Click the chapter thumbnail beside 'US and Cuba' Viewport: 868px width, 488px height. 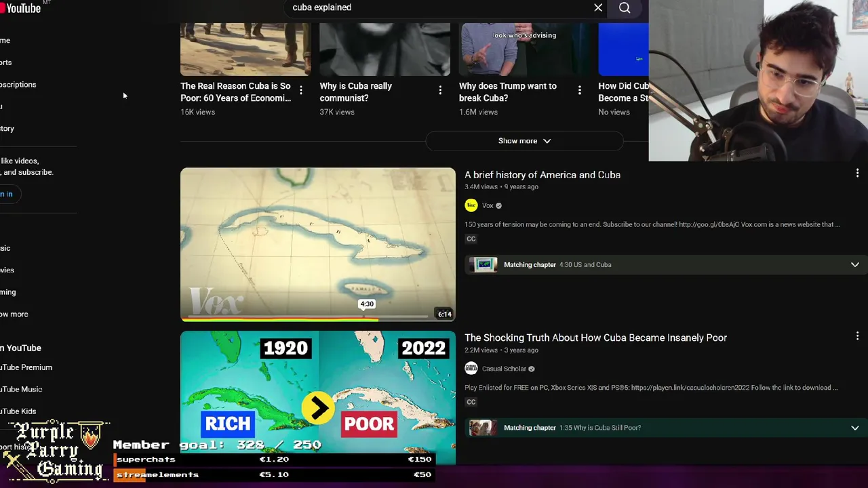pyautogui.click(x=484, y=265)
